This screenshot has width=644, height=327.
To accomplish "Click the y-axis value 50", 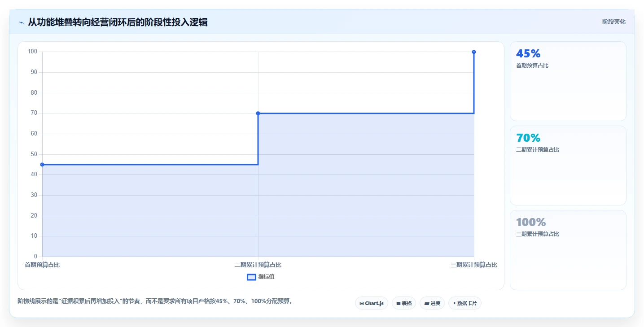I will [34, 154].
